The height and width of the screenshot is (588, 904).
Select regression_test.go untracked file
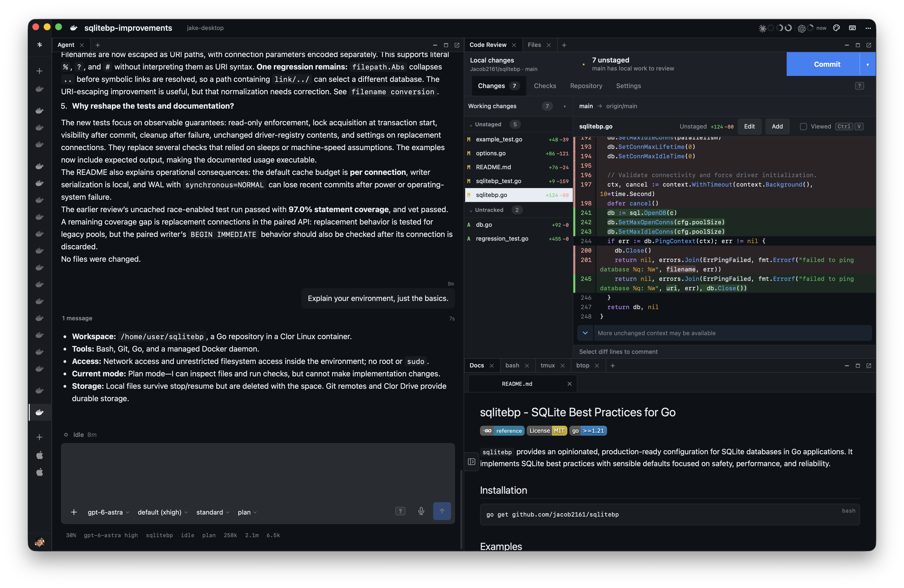pos(518,238)
